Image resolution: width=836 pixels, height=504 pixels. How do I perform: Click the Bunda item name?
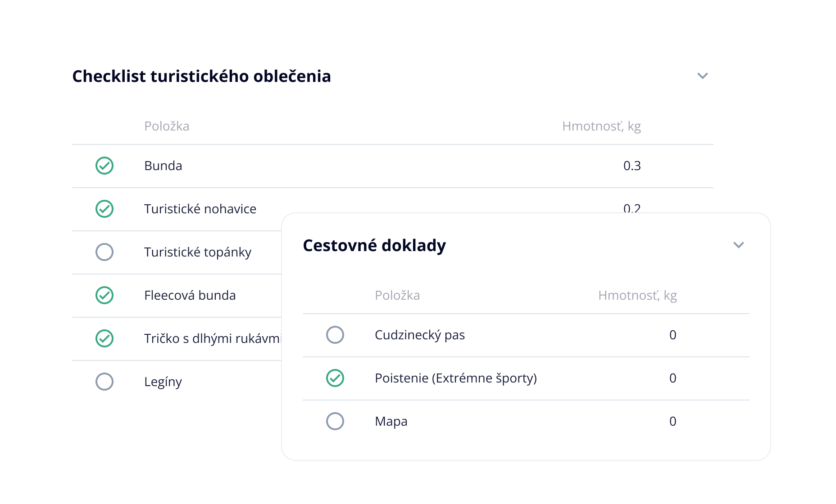(163, 166)
